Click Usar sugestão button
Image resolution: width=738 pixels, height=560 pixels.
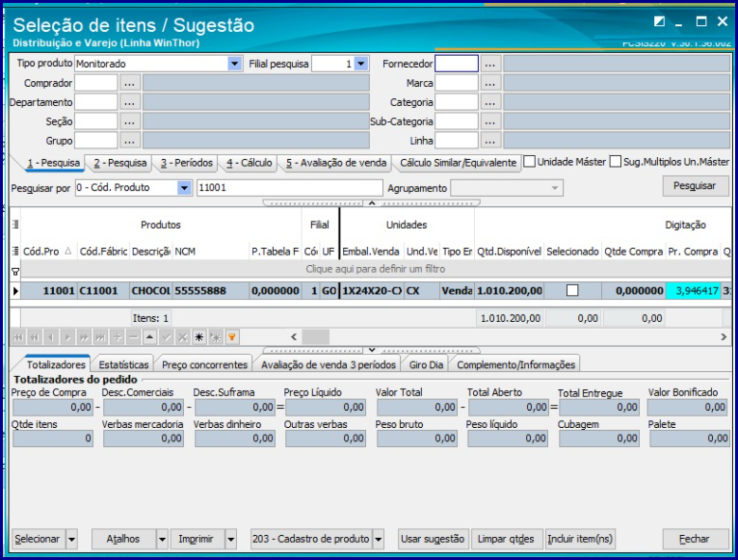(433, 539)
